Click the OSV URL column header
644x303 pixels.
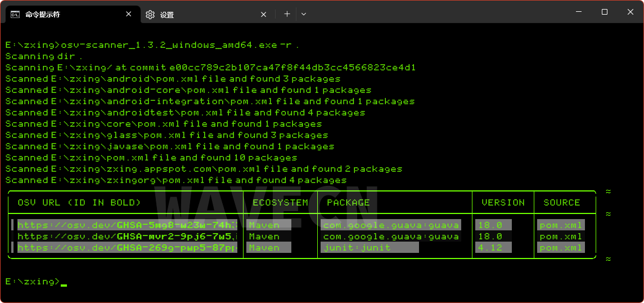click(x=79, y=203)
